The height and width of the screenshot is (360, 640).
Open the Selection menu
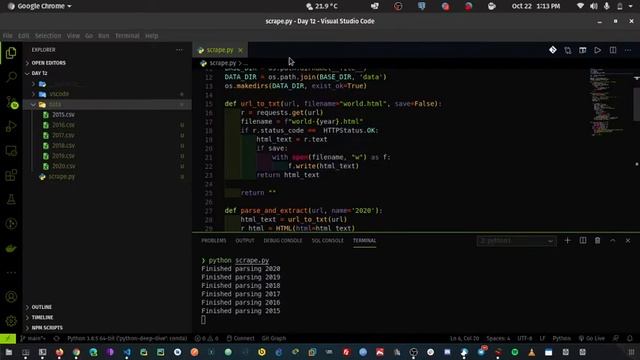click(x=48, y=36)
